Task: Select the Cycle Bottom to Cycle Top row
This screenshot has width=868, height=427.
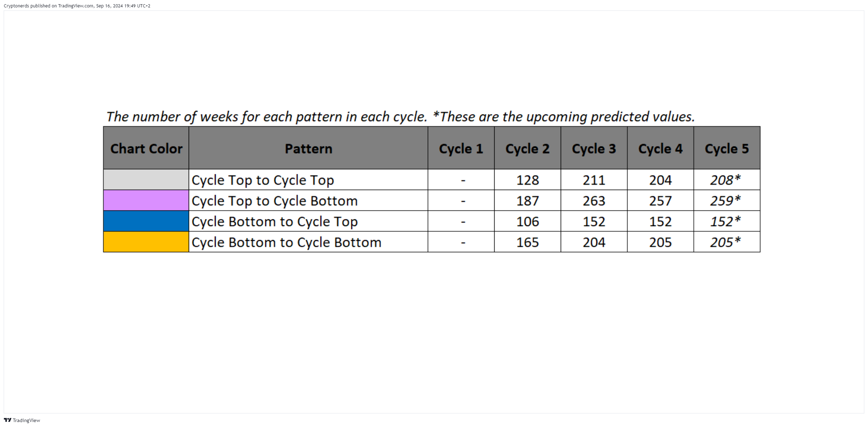Action: pos(432,221)
